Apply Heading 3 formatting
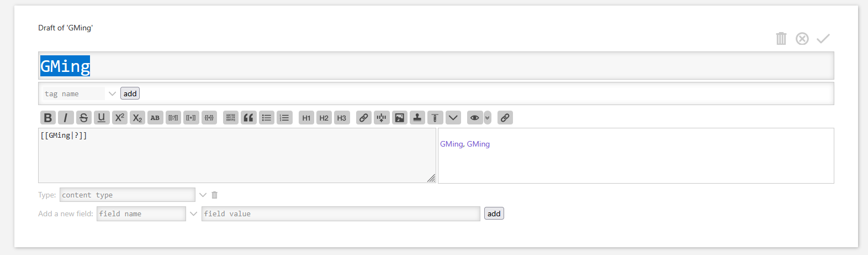Viewport: 868px width, 255px height. (x=342, y=118)
